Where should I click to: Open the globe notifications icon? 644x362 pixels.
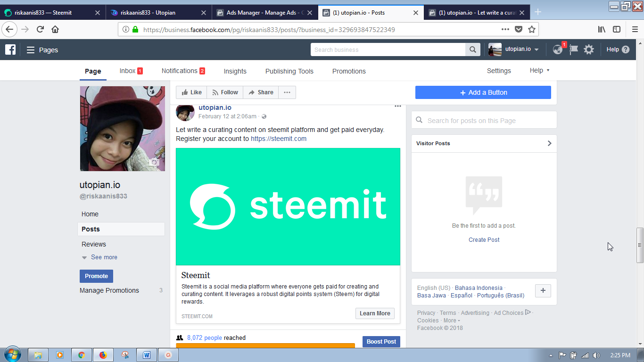click(x=558, y=49)
